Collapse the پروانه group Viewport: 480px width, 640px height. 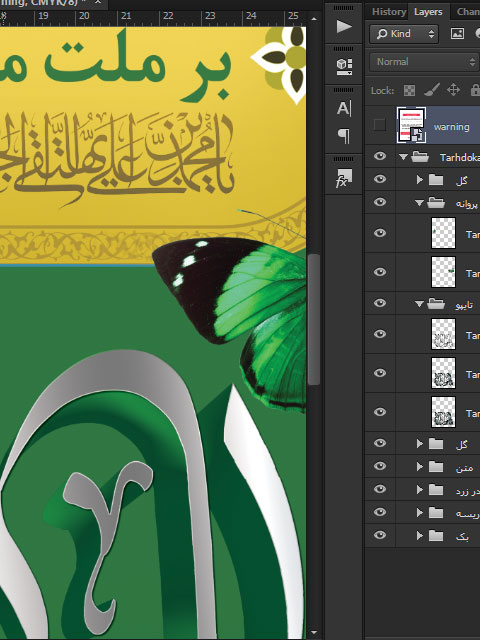pyautogui.click(x=419, y=202)
